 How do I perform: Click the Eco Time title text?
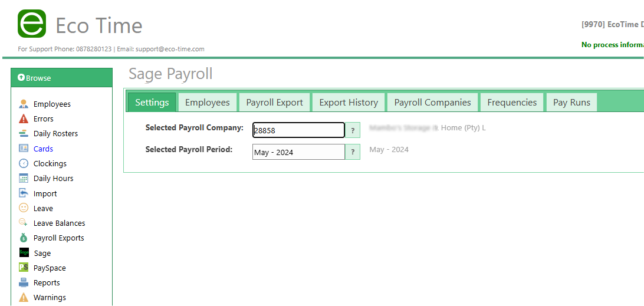[99, 25]
